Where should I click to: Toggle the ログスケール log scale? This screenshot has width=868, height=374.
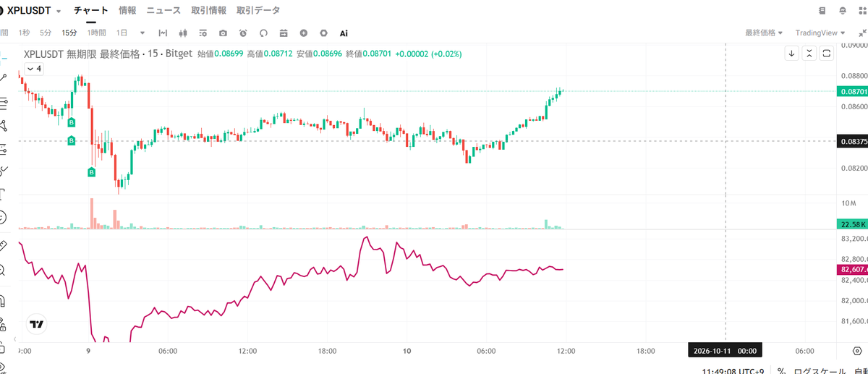tap(818, 371)
